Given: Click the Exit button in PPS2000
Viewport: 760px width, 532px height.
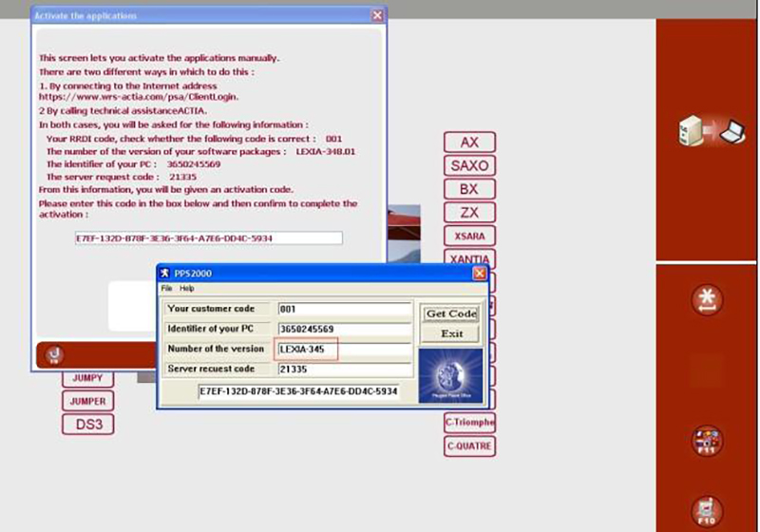Looking at the screenshot, I should (x=451, y=333).
